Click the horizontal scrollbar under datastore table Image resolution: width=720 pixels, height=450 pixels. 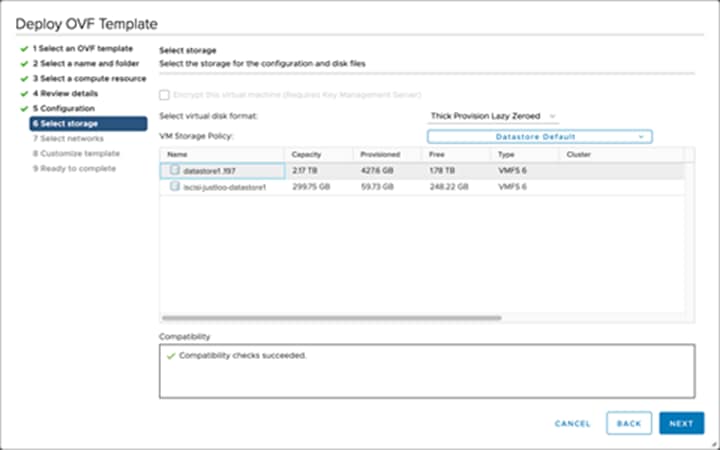(x=332, y=318)
